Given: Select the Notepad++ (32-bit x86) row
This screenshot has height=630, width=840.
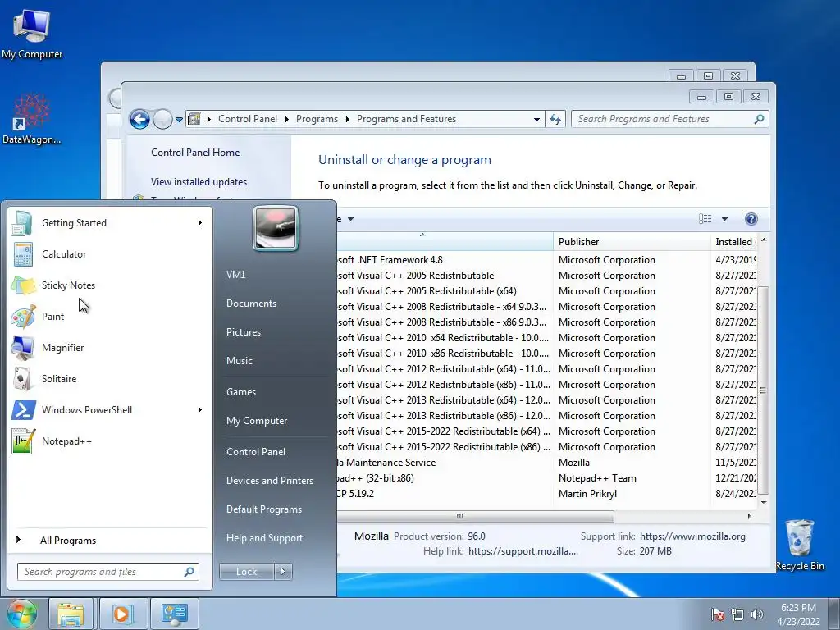Looking at the screenshot, I should pos(546,478).
